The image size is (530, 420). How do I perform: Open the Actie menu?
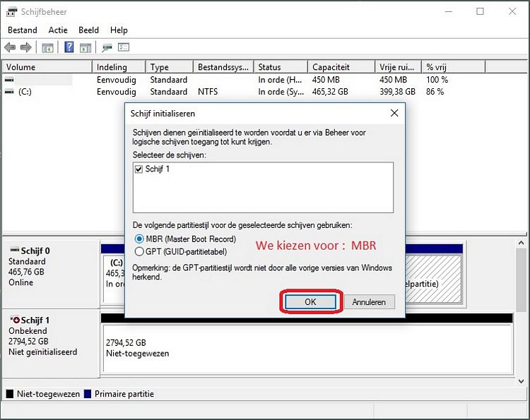coord(58,30)
